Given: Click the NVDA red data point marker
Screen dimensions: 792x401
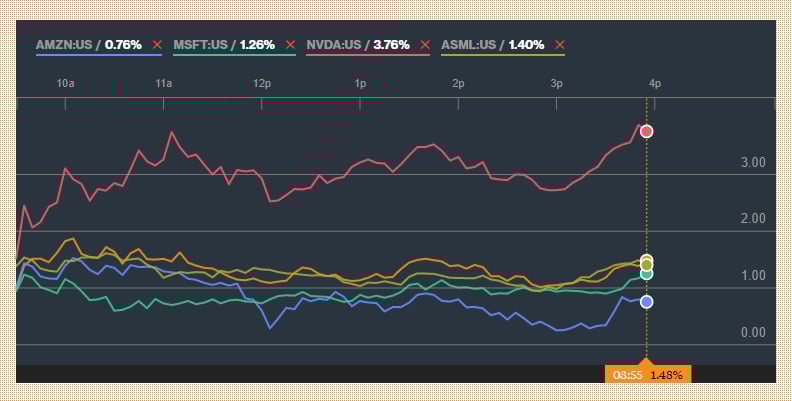Looking at the screenshot, I should pyautogui.click(x=647, y=132).
